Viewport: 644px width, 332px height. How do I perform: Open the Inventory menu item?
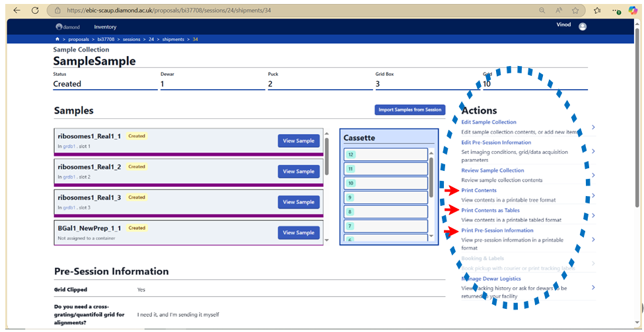click(105, 27)
